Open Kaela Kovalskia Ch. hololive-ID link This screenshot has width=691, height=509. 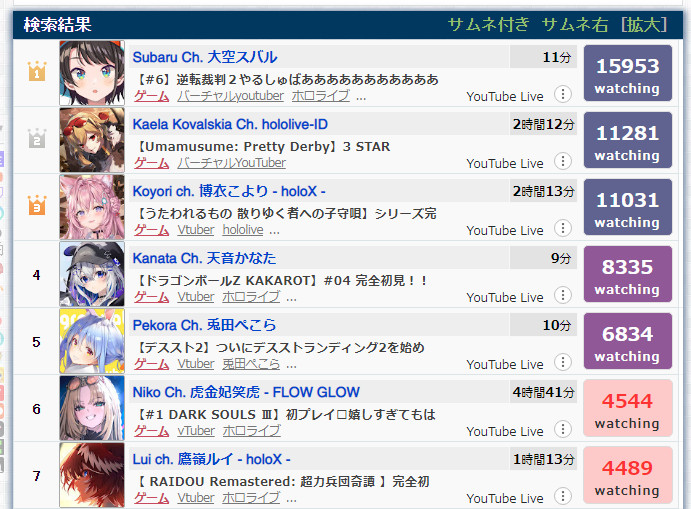pyautogui.click(x=230, y=124)
